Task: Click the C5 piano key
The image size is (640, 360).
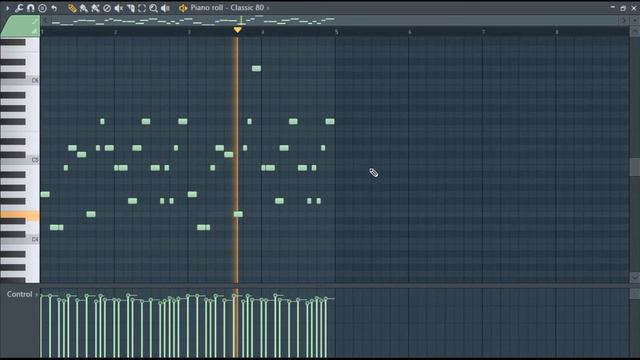Action: coord(20,160)
